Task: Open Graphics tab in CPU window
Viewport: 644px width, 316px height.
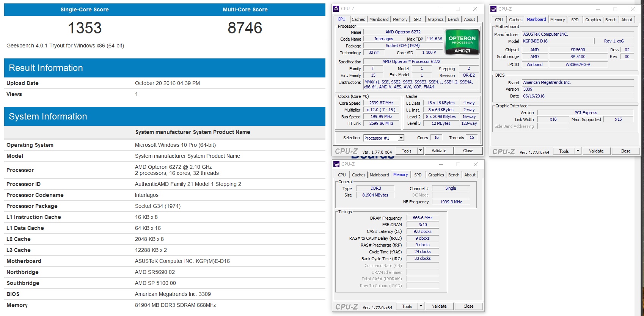Action: [x=435, y=19]
